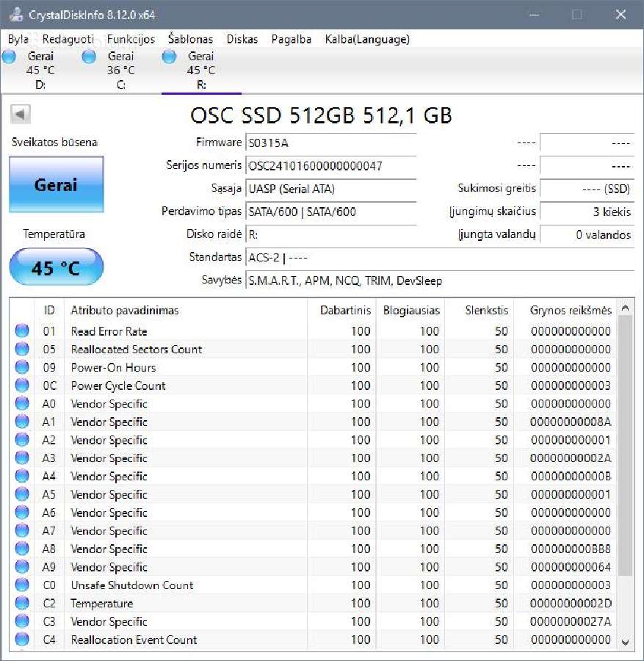The width and height of the screenshot is (644, 661).
Task: Click the Slenkstis column header
Action: pos(486,310)
